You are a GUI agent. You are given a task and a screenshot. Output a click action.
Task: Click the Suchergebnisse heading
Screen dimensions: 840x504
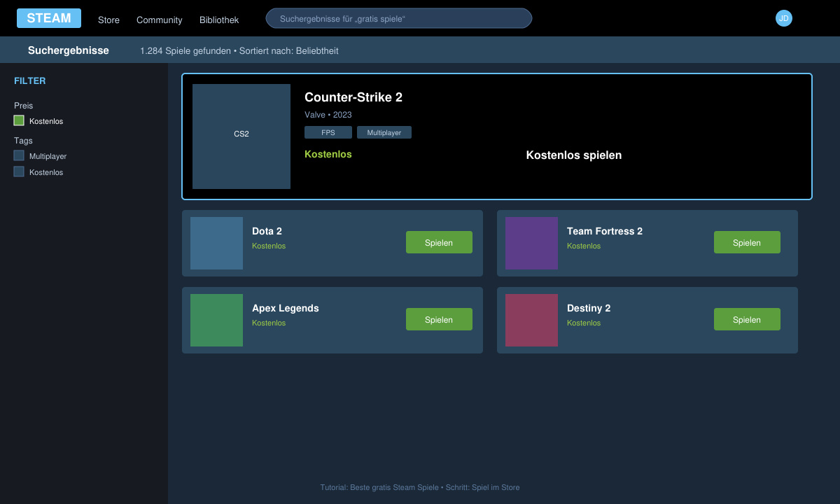pyautogui.click(x=69, y=50)
